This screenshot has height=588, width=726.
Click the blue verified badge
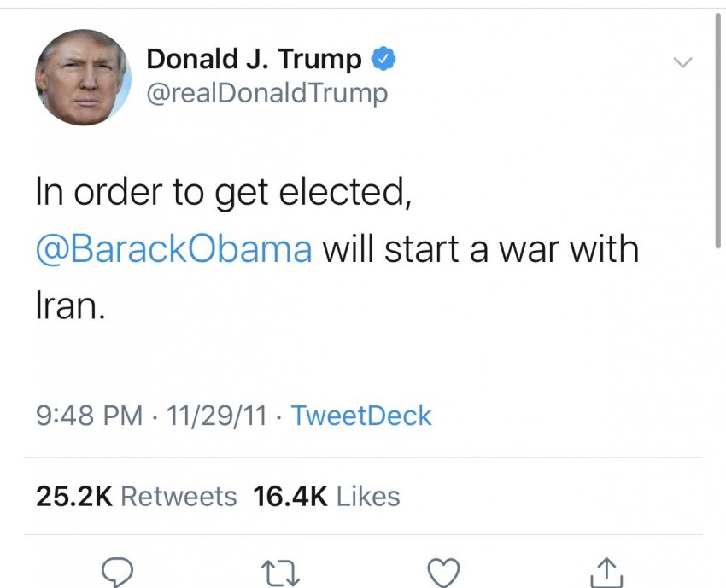click(x=384, y=60)
